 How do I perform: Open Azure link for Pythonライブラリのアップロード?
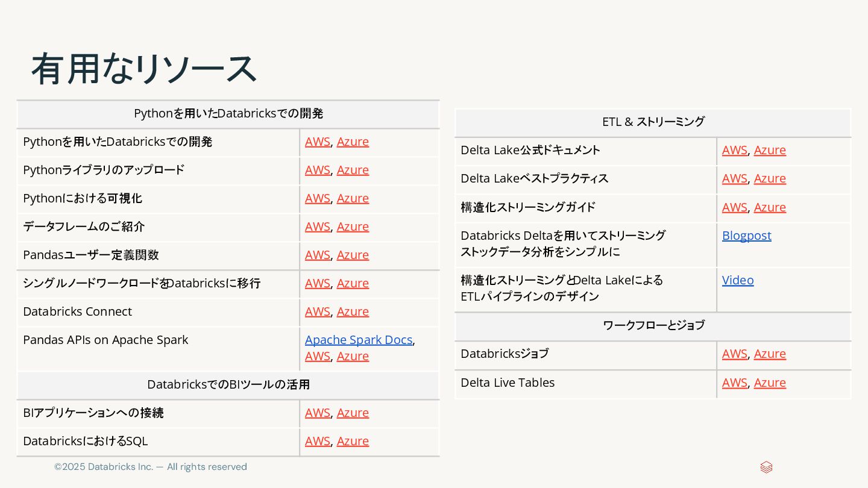[353, 170]
